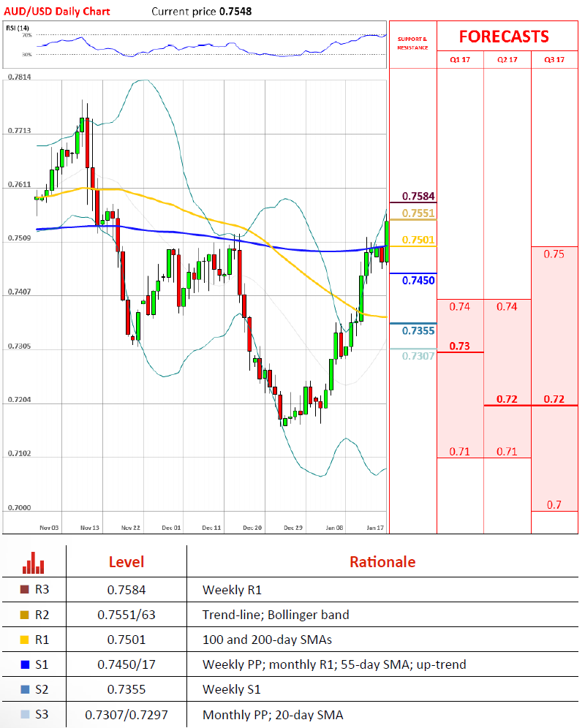Click the 0.7814 price axis label

pyautogui.click(x=20, y=77)
